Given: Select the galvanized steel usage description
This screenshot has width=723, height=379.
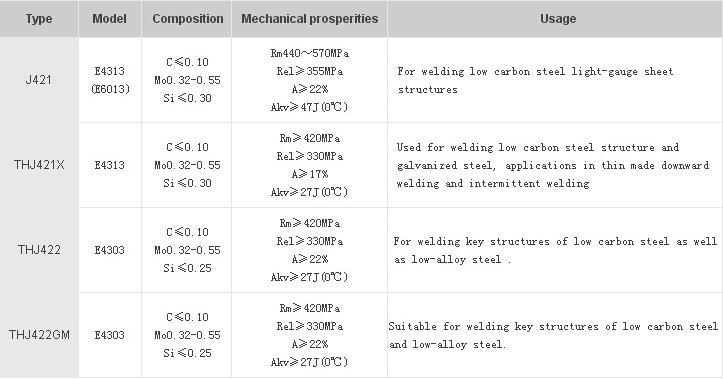Looking at the screenshot, I should 552,165.
